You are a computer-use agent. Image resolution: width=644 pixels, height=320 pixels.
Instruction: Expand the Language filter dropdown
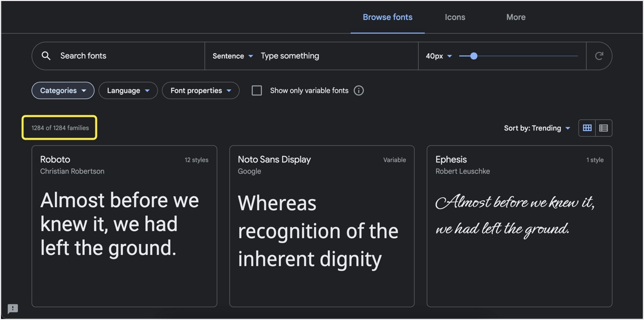[128, 90]
